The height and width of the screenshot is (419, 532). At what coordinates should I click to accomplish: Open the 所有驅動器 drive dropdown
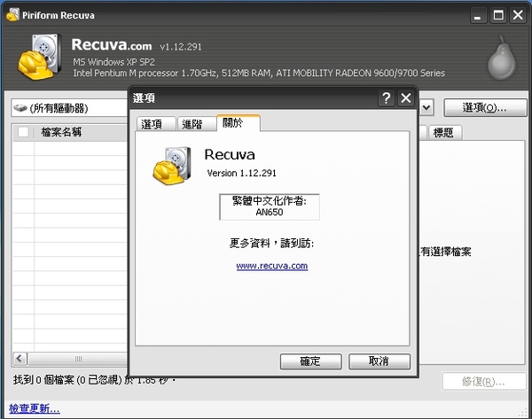pos(69,108)
